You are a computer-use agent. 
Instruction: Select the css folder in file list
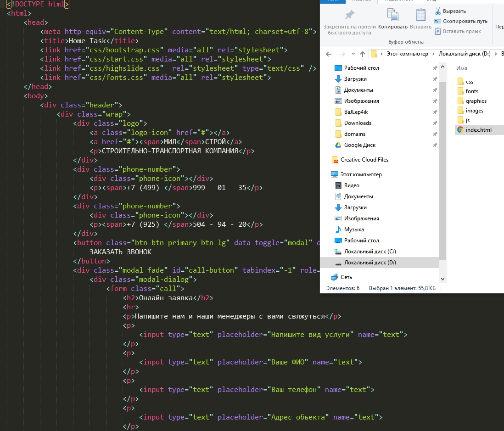pos(469,82)
